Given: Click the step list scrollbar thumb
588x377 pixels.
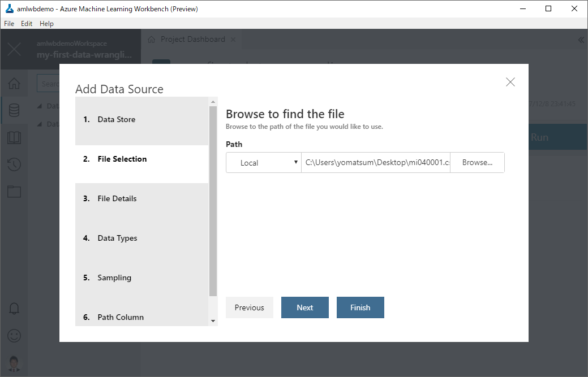Looking at the screenshot, I should 213,201.
